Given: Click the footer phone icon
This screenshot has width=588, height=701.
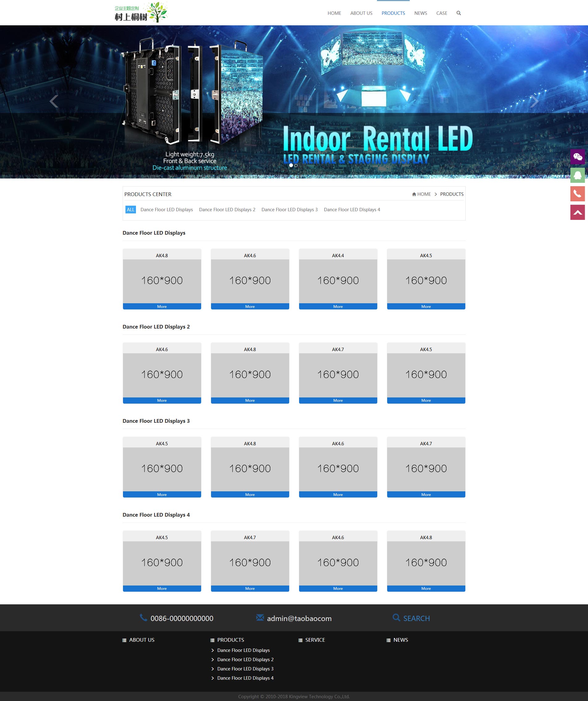Looking at the screenshot, I should tap(143, 618).
